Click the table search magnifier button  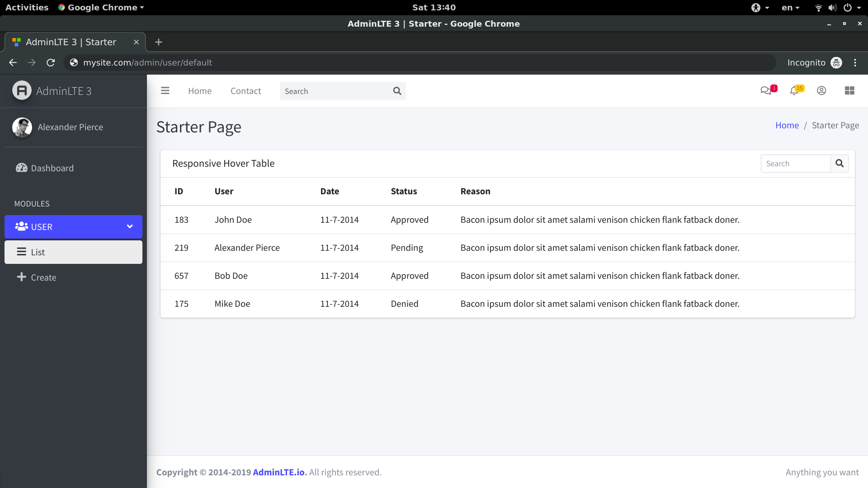coord(840,164)
